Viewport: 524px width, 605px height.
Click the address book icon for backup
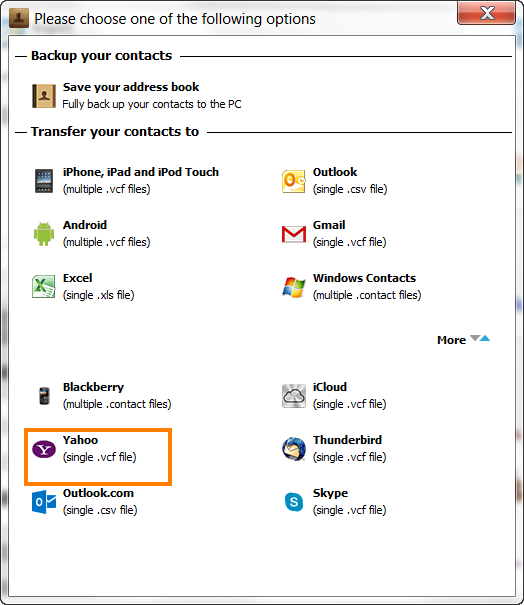[x=44, y=96]
